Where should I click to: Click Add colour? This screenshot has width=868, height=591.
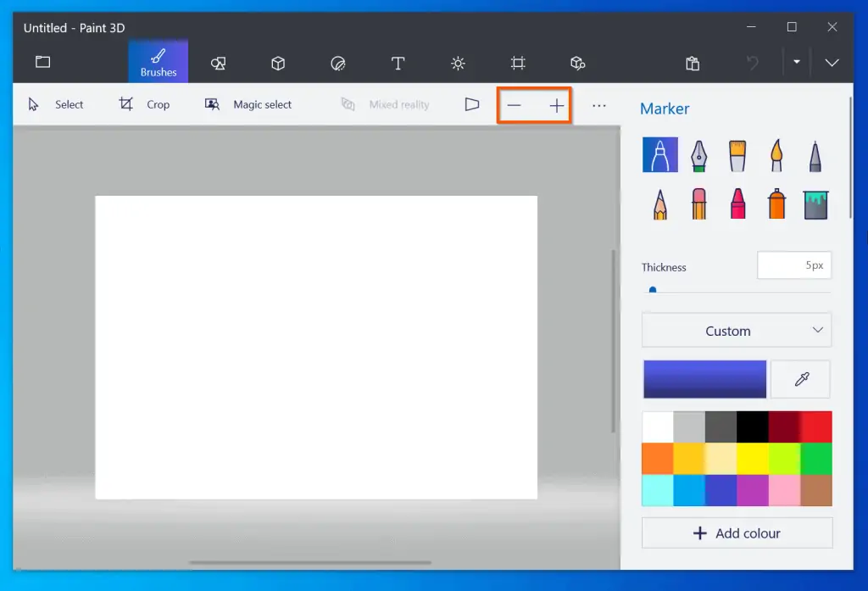pos(737,532)
